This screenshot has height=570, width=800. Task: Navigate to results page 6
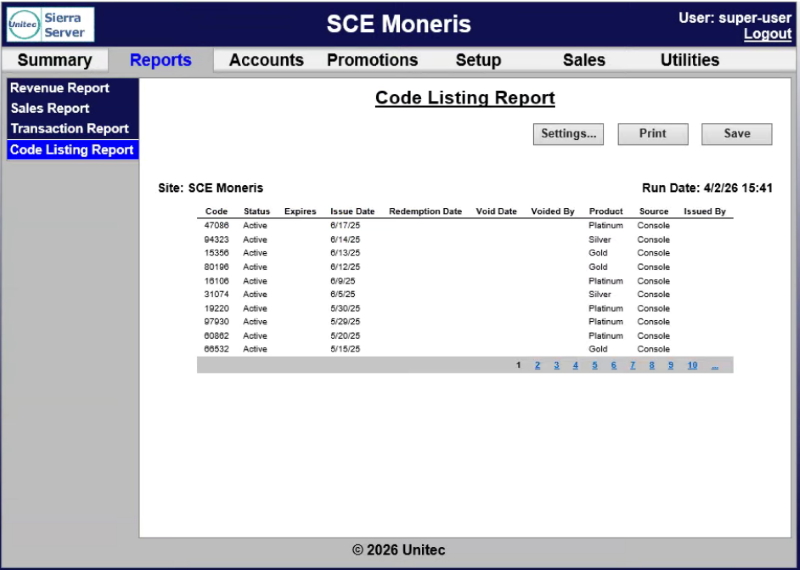point(614,365)
